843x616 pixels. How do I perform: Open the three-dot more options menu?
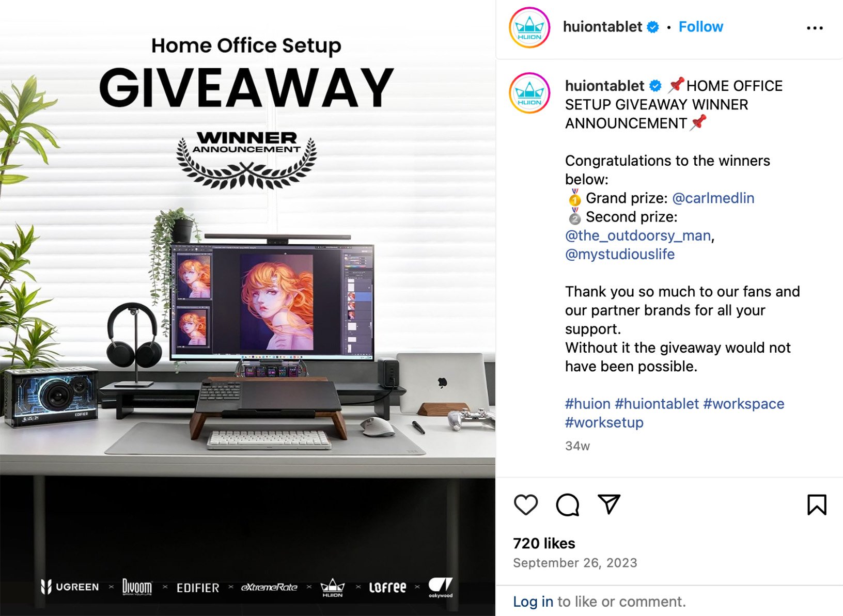(x=815, y=28)
